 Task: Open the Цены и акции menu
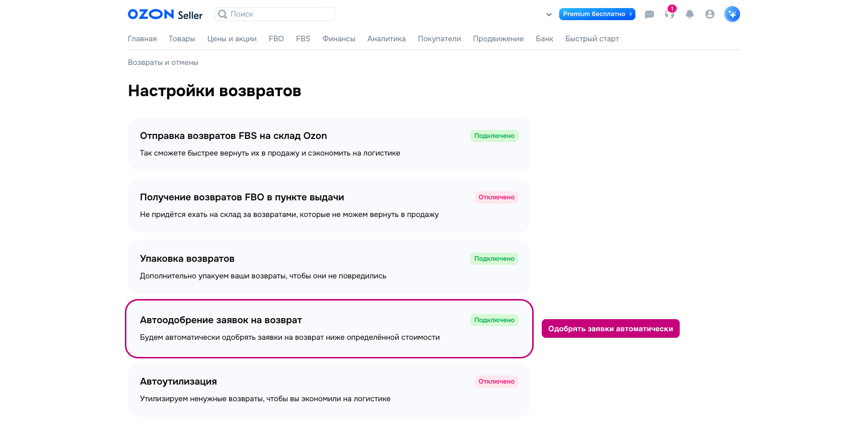point(232,39)
